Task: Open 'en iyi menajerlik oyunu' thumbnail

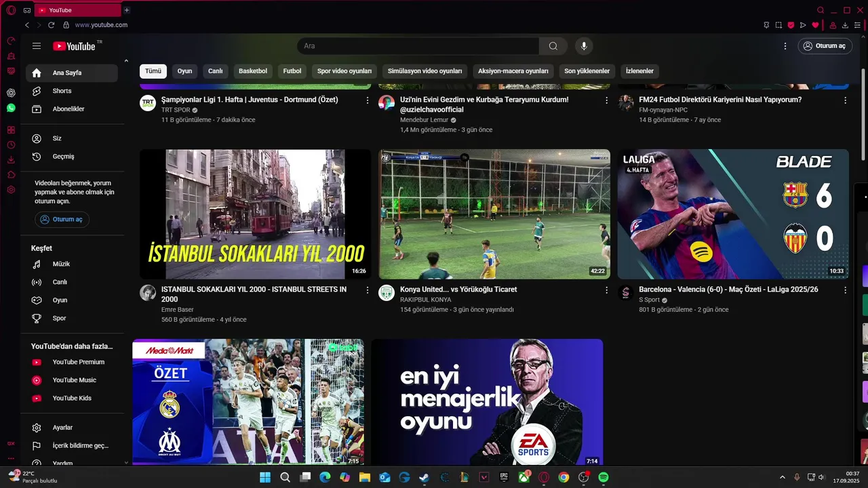Action: click(x=487, y=402)
